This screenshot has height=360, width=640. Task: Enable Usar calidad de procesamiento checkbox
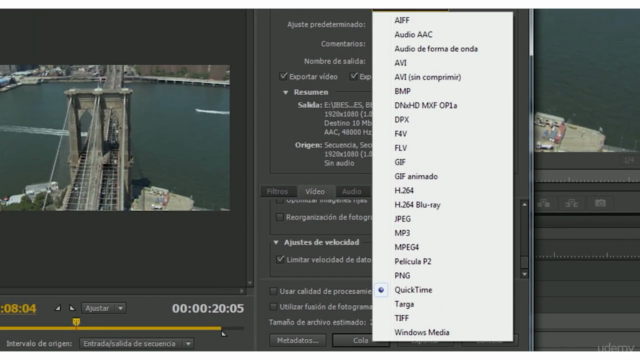273,291
